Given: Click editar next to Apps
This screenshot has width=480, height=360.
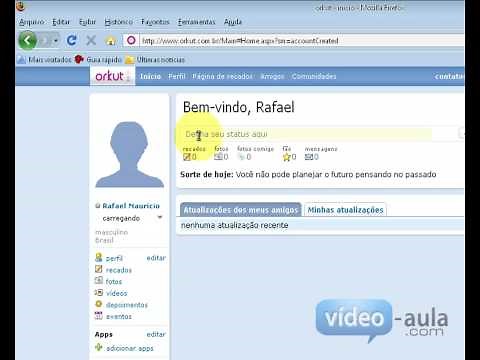Looking at the screenshot, I should [156, 334].
